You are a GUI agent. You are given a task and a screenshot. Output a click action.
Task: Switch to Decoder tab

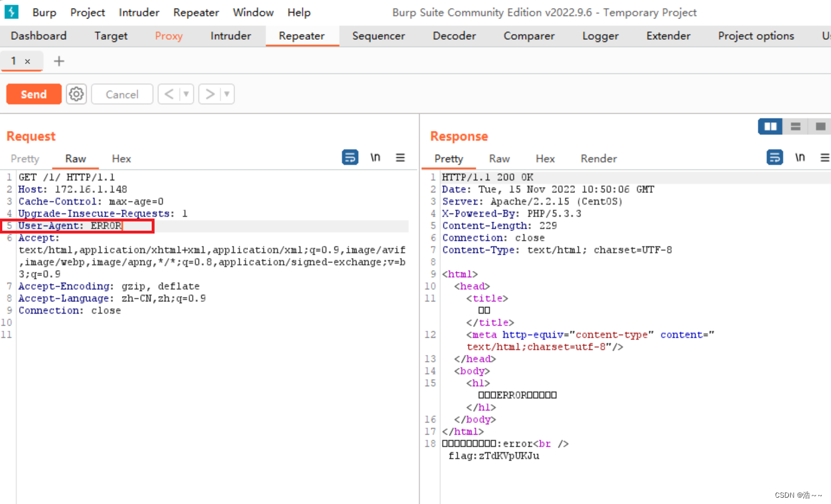pos(454,36)
